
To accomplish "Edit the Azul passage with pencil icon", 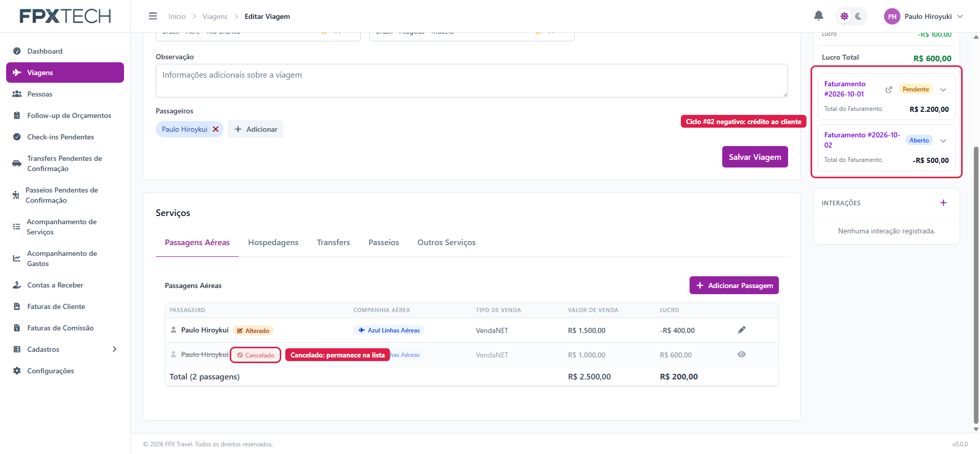I will coord(742,330).
